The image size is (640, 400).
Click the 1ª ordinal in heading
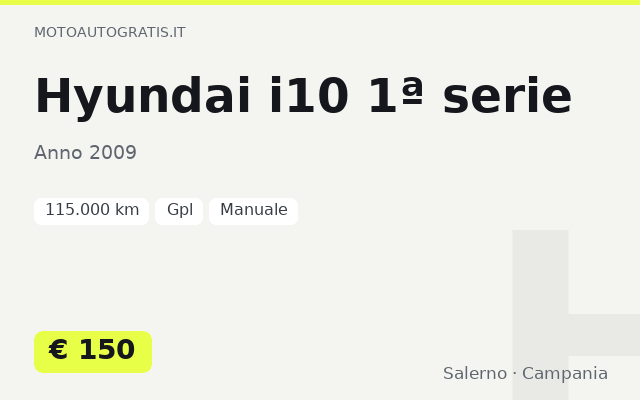tap(396, 95)
